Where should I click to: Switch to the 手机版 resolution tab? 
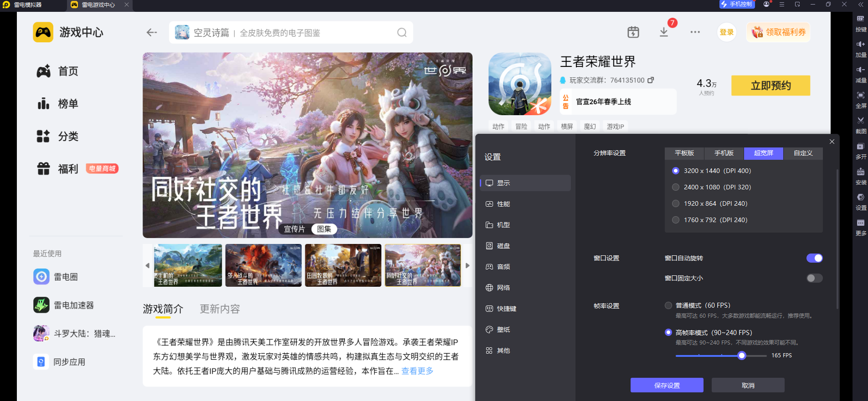724,153
